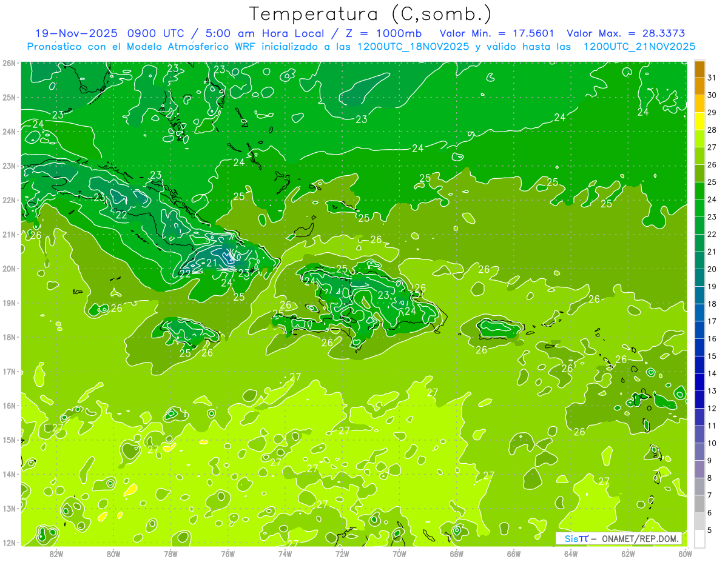The height and width of the screenshot is (562, 728).
Task: Click the title "Temperatura (C,somb.)"
Action: 371,14
